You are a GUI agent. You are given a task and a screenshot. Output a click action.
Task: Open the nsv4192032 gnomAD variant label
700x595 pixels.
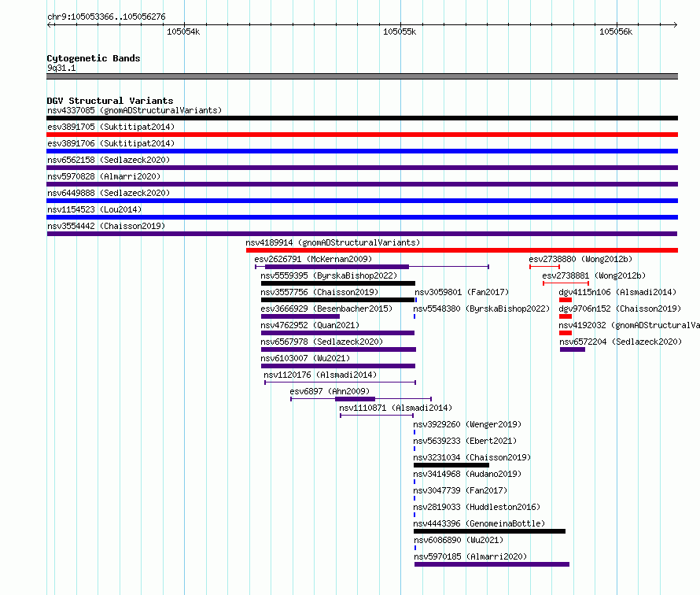629,325
